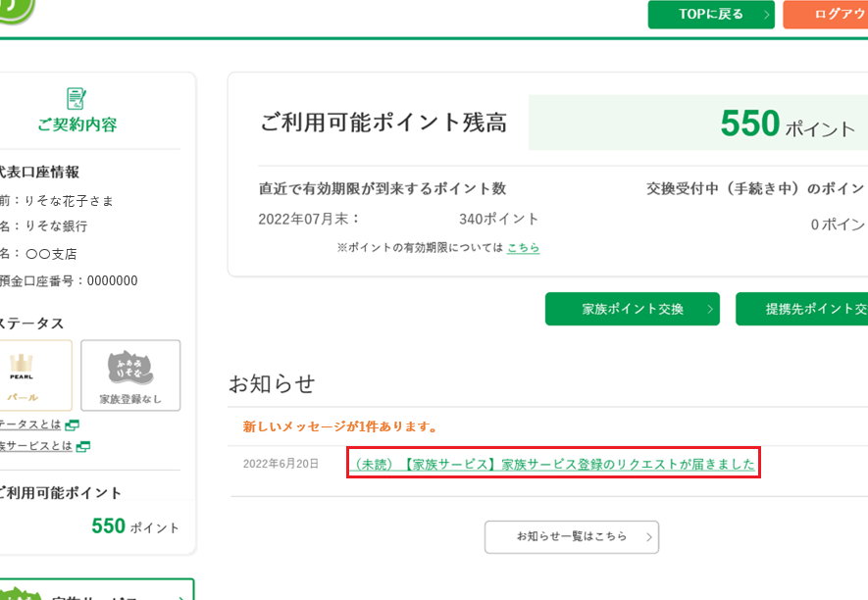Open the ステータスとは link
The height and width of the screenshot is (600, 868).
coord(29,425)
